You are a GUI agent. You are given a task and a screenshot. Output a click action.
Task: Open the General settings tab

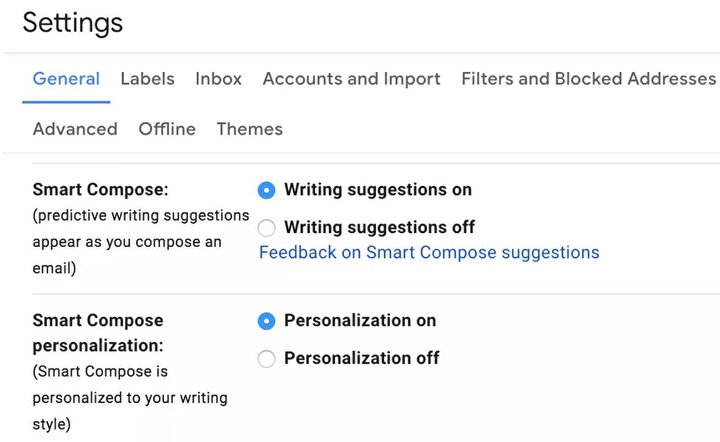pyautogui.click(x=66, y=79)
